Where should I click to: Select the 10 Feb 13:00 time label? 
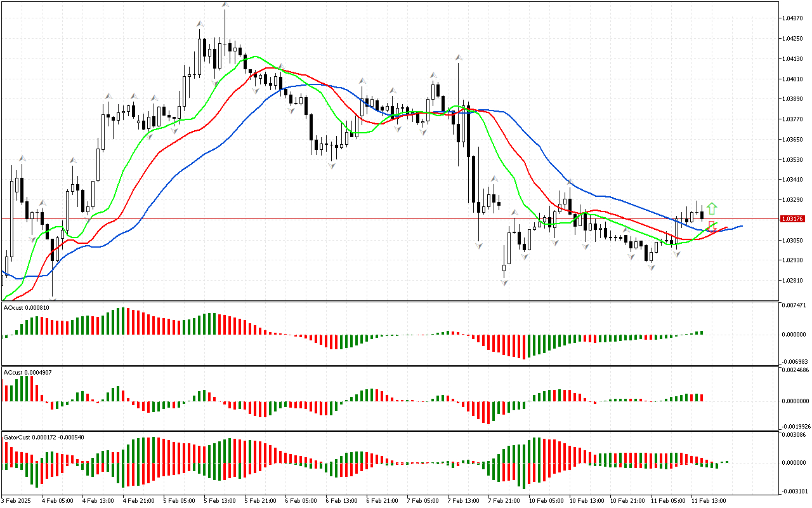tap(586, 500)
